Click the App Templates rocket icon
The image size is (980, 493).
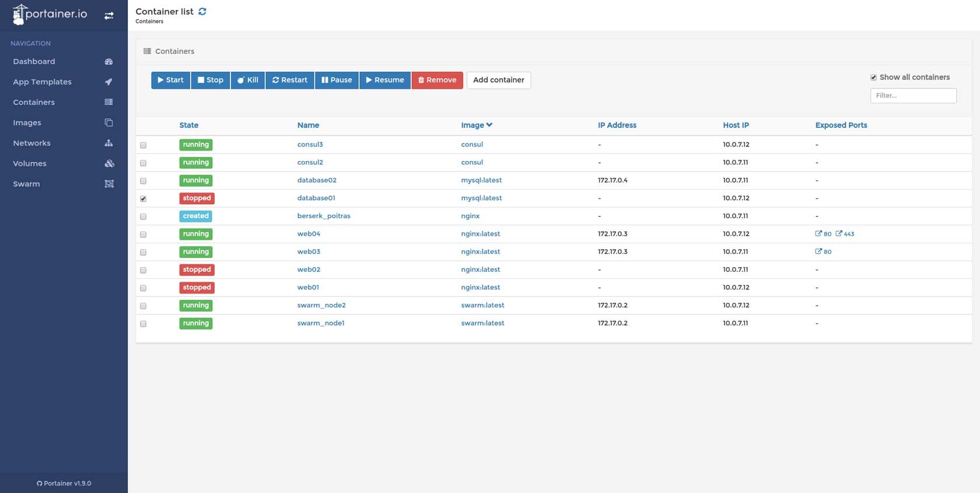(108, 82)
